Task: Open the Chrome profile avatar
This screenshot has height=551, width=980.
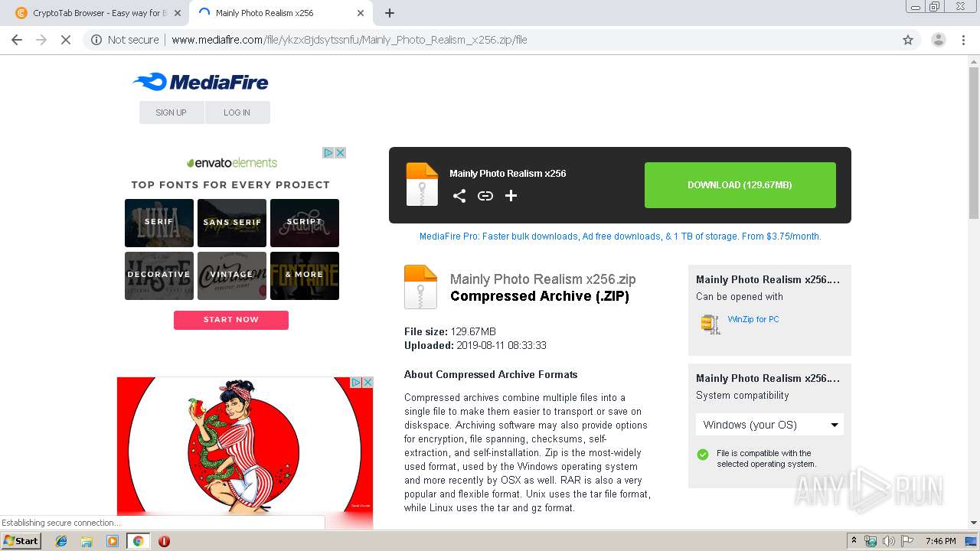Action: (938, 40)
